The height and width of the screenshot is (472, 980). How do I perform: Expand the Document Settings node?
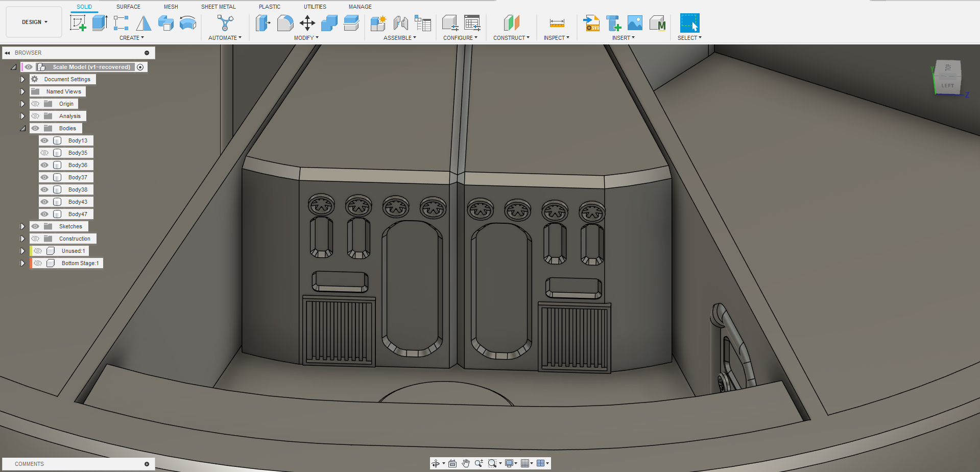(x=22, y=79)
